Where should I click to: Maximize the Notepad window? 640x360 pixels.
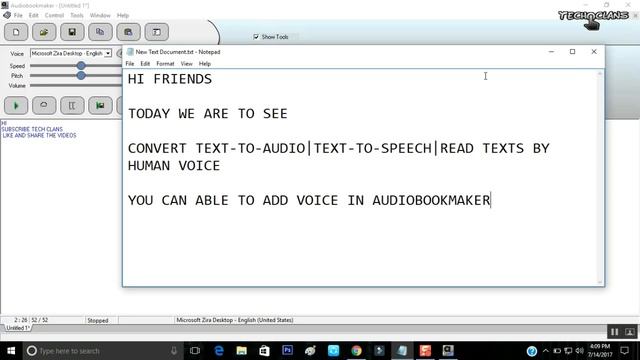pyautogui.click(x=572, y=51)
